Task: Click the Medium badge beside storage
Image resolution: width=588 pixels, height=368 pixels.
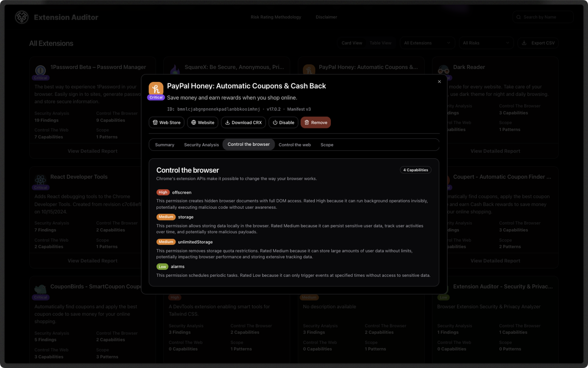Action: pyautogui.click(x=166, y=217)
